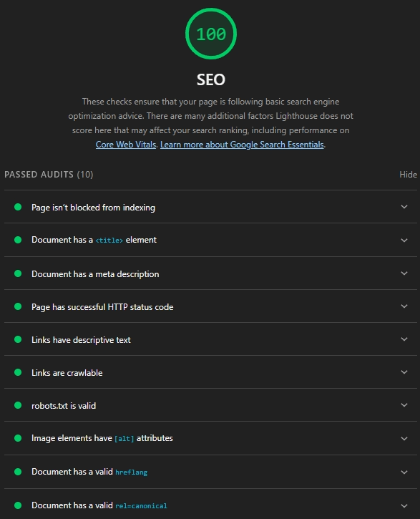Click green pass dot for descriptive links audit
Screen dimensions: 420x519
click(x=18, y=339)
